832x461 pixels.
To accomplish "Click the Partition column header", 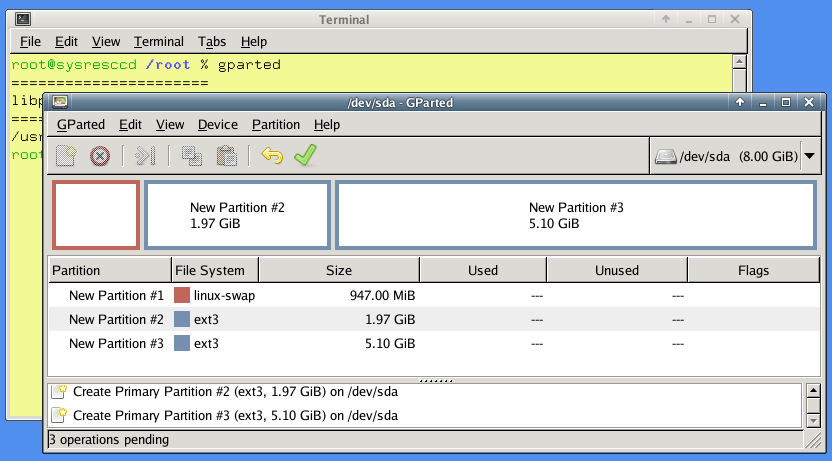I will (x=110, y=271).
